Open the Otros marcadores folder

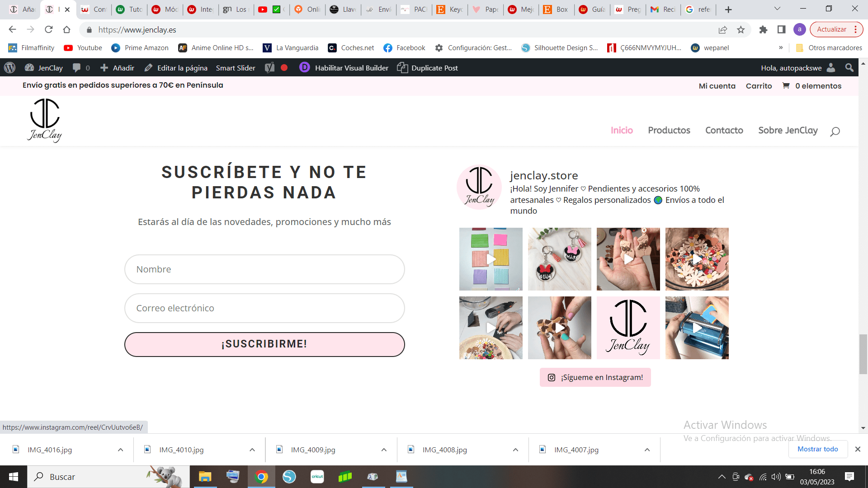(829, 48)
